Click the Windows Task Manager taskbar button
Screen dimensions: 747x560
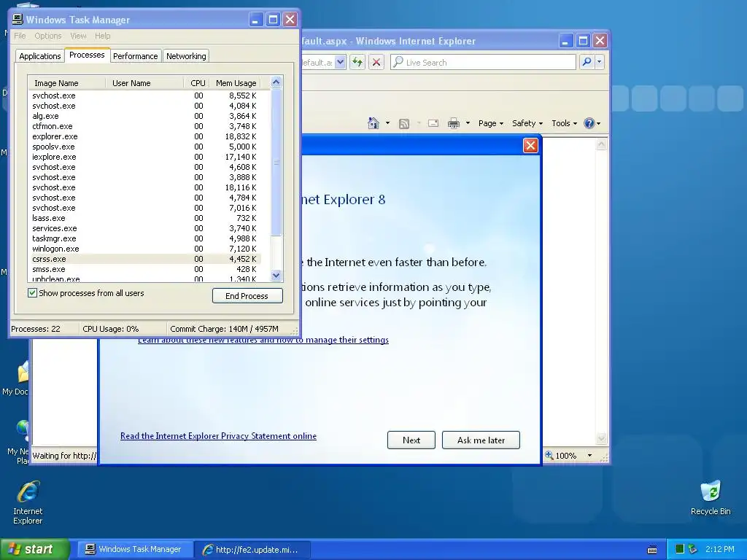click(x=135, y=549)
